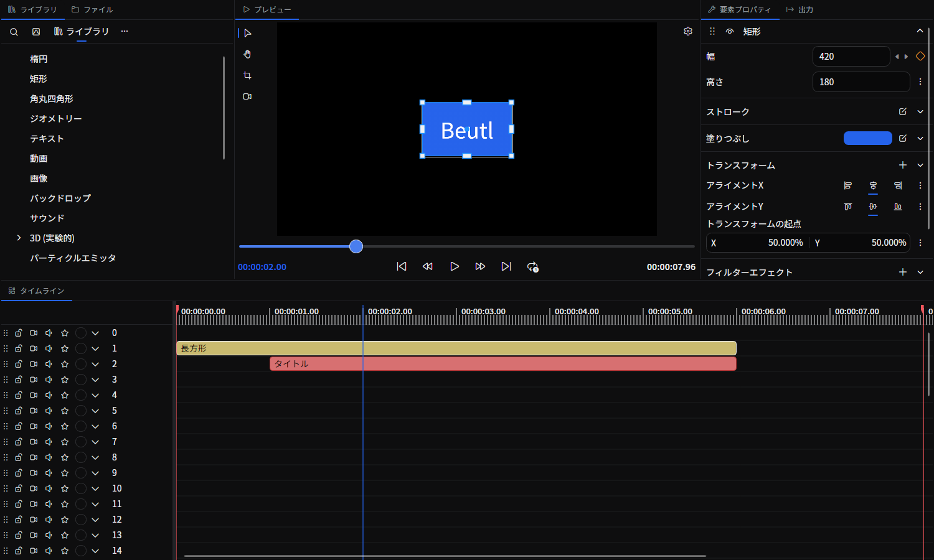The image size is (934, 560).
Task: Open preview settings gear
Action: tap(688, 31)
